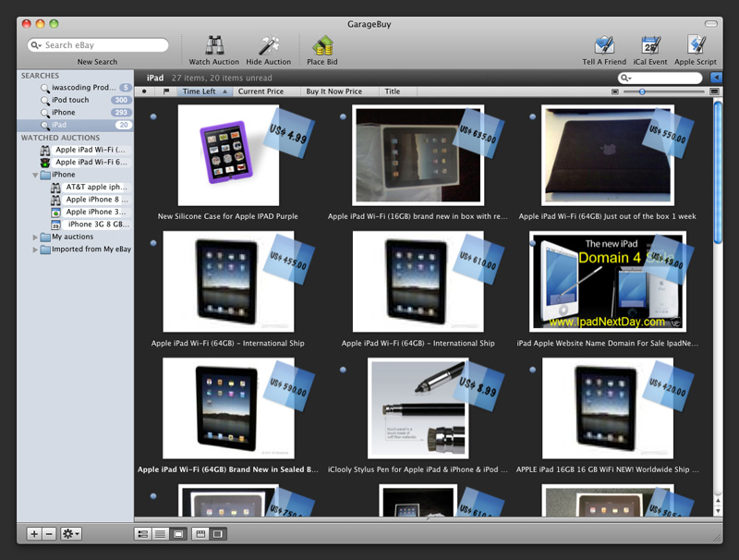Click the Tell A Friend icon
739x560 pixels.
pyautogui.click(x=604, y=45)
